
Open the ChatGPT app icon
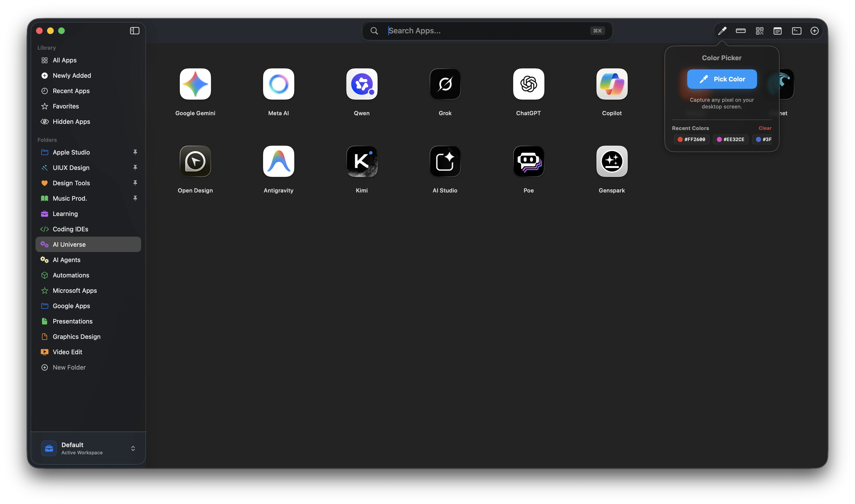click(x=529, y=84)
